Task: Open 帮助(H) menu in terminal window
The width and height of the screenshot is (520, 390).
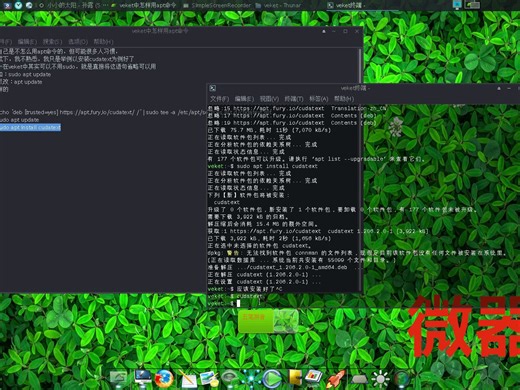Action: tap(344, 99)
